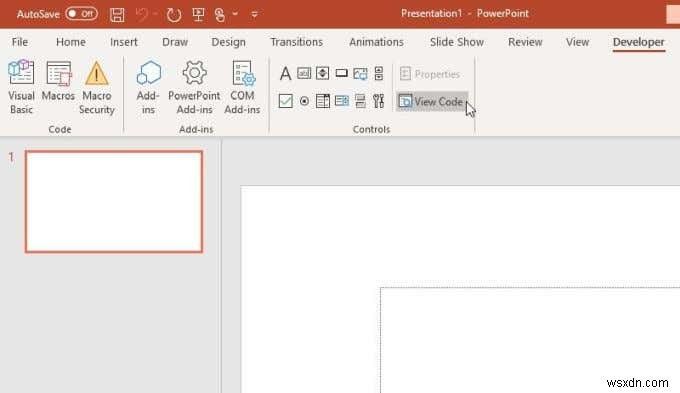Start slide show from beginning icon
Screen dimensions: 680x393
(199, 14)
